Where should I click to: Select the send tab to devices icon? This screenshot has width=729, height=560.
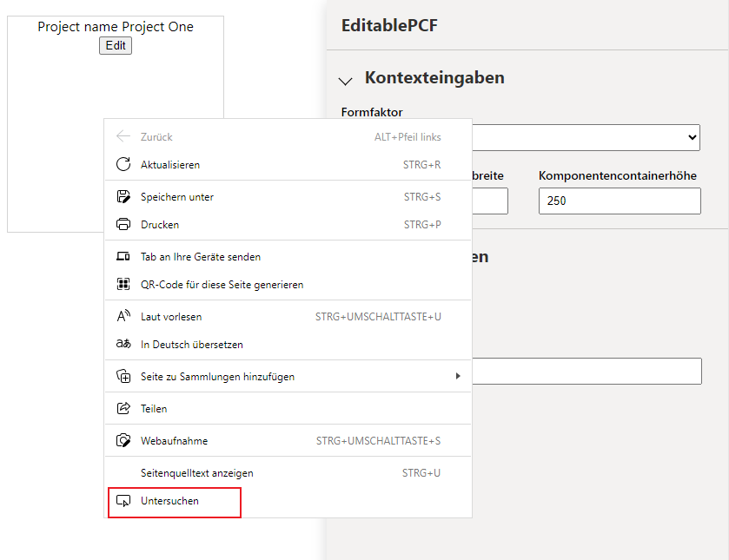(124, 256)
